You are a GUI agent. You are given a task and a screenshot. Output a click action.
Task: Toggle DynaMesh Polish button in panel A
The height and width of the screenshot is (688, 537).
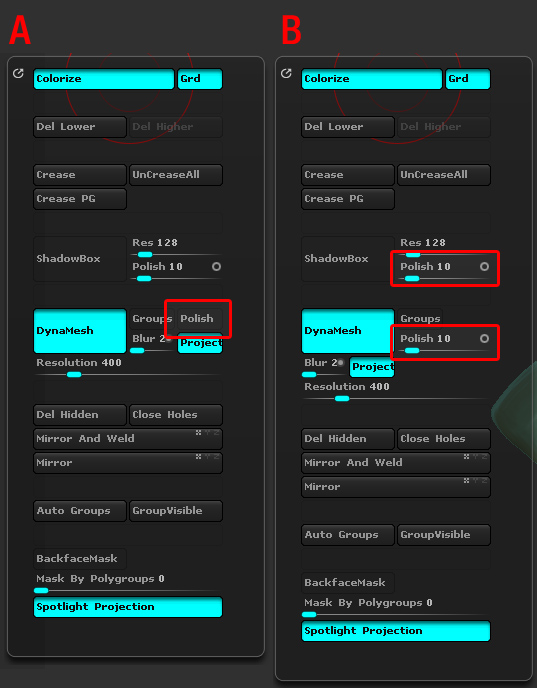[200, 319]
